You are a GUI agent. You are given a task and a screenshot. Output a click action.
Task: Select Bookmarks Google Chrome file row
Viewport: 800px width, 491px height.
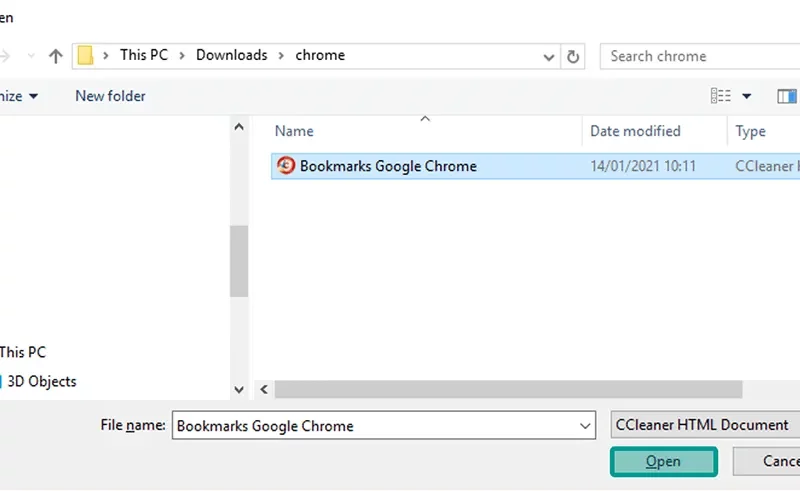pos(535,166)
